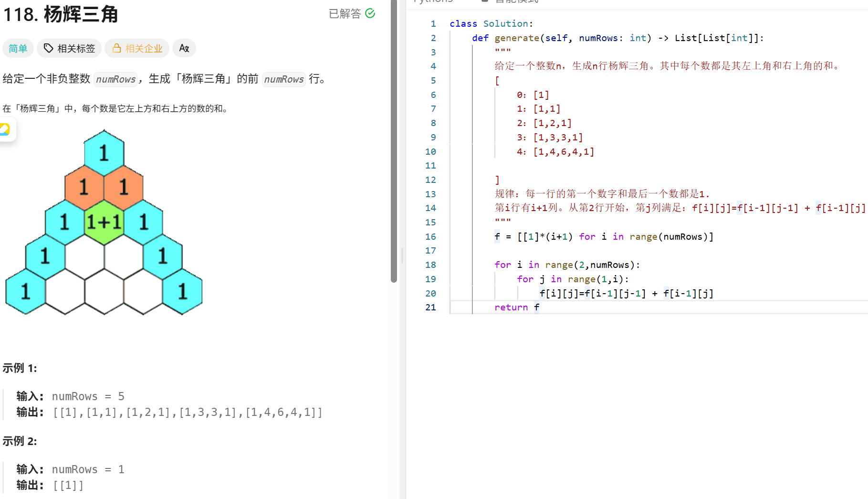Click line number 11 in the gutter
868x499 pixels.
(430, 165)
